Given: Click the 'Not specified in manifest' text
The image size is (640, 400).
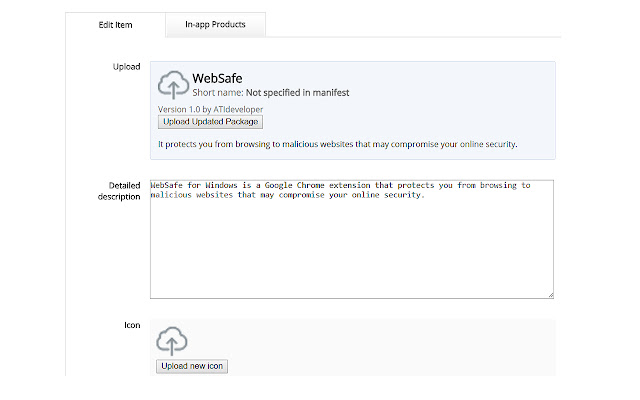Looking at the screenshot, I should coord(298,93).
